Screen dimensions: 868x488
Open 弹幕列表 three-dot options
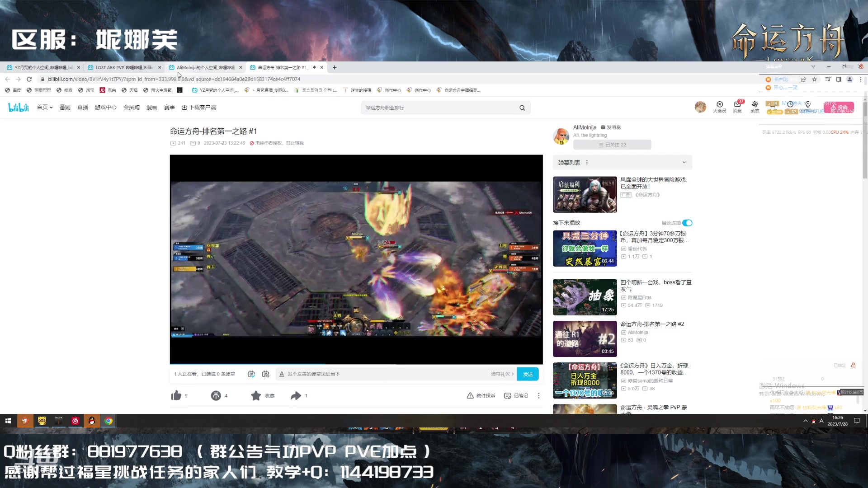(587, 162)
